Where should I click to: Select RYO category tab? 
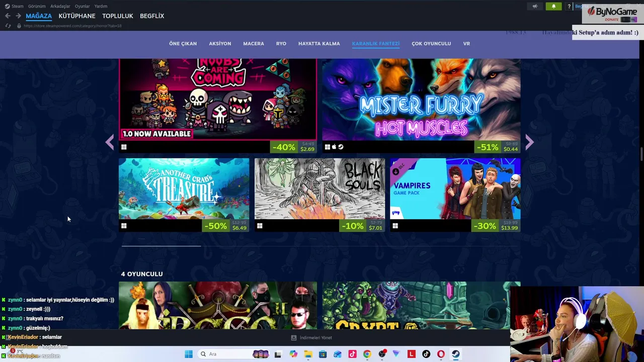[281, 44]
